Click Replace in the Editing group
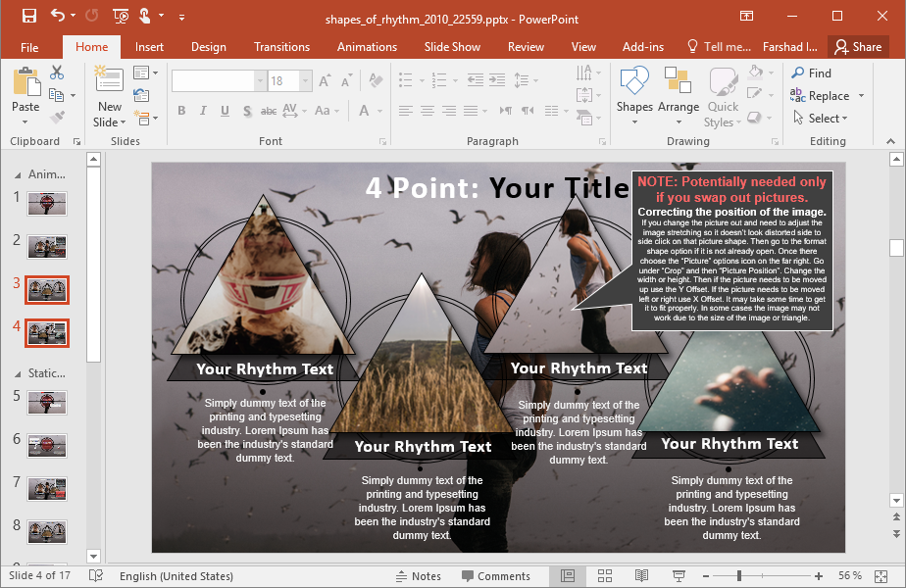This screenshot has width=906, height=588. [828, 96]
